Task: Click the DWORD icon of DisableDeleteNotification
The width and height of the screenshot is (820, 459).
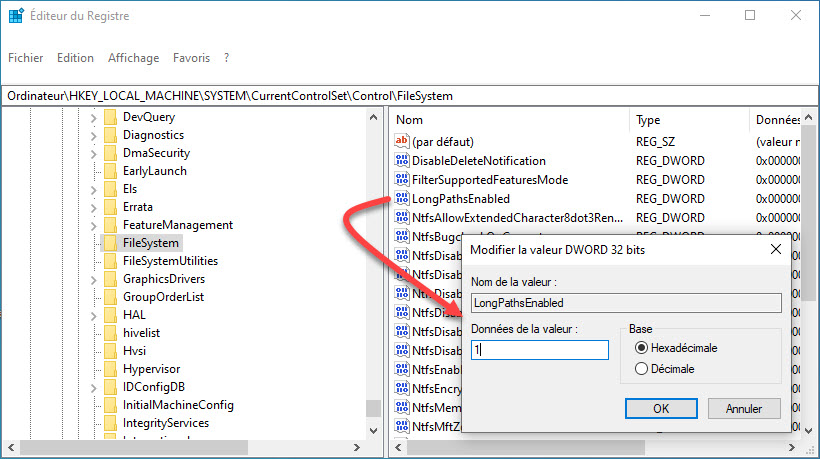Action: click(x=402, y=160)
